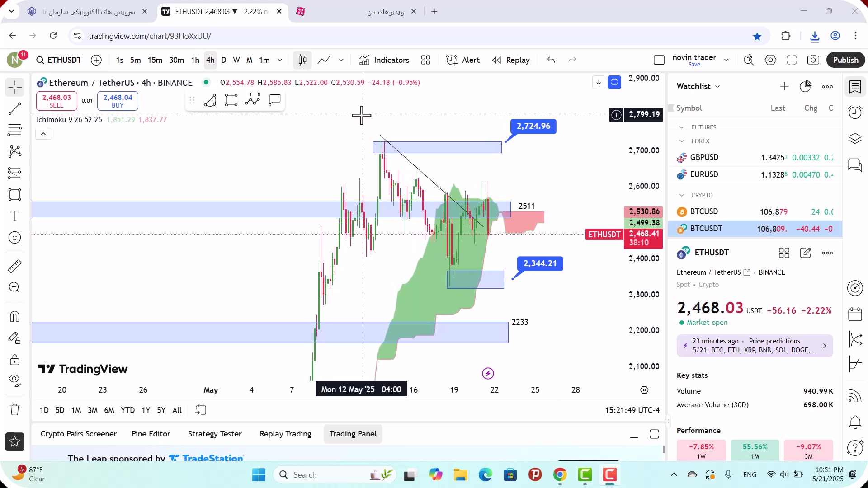Set the 1M date range

click(76, 410)
